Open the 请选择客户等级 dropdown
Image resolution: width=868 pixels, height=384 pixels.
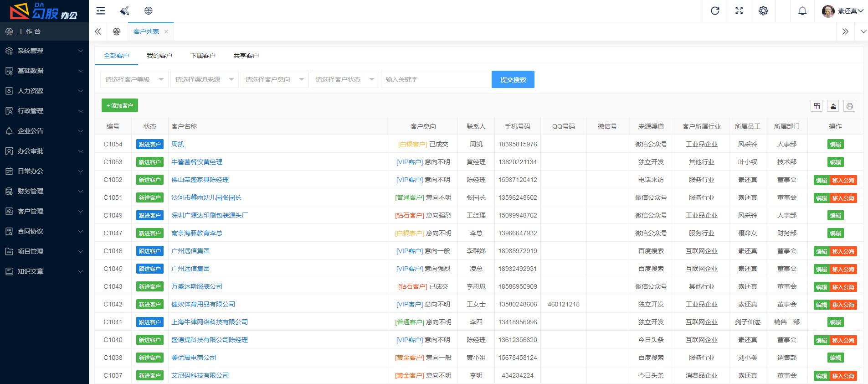(134, 79)
